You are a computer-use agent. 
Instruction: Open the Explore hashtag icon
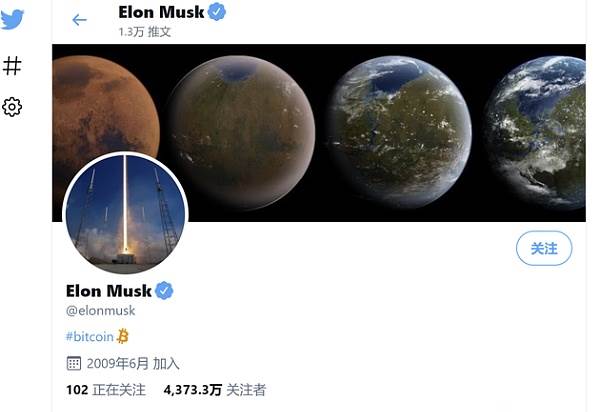(x=12, y=66)
